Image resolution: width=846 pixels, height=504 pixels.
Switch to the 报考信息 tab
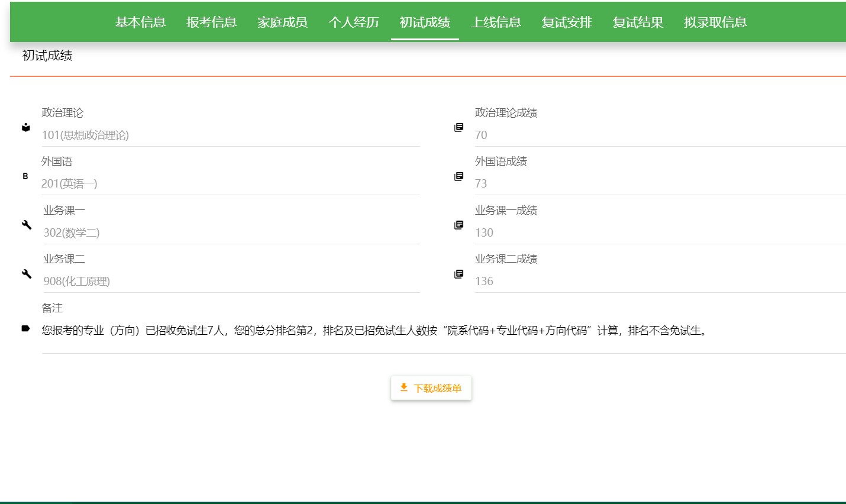(x=211, y=22)
